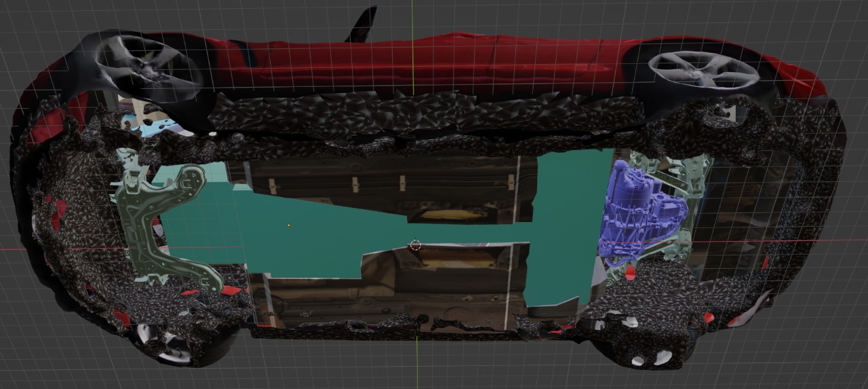Click the lower-right wheel under the scan
868x389 pixels.
click(x=644, y=353)
